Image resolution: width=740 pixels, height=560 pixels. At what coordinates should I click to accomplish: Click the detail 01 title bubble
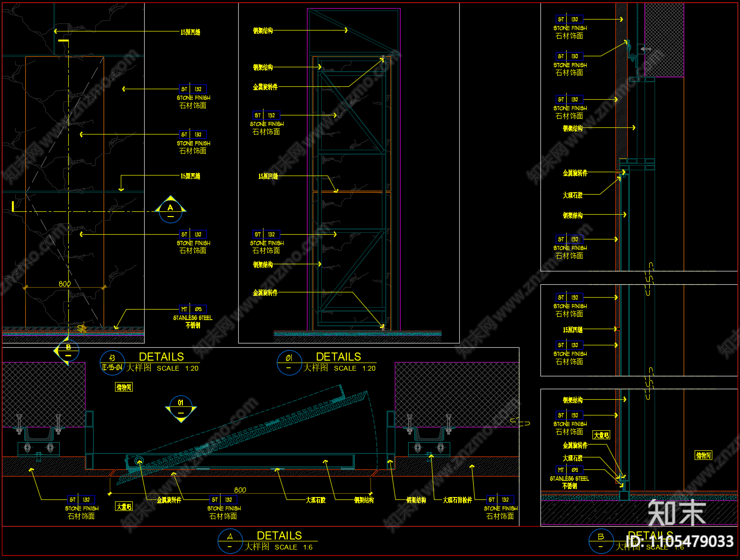pos(289,363)
